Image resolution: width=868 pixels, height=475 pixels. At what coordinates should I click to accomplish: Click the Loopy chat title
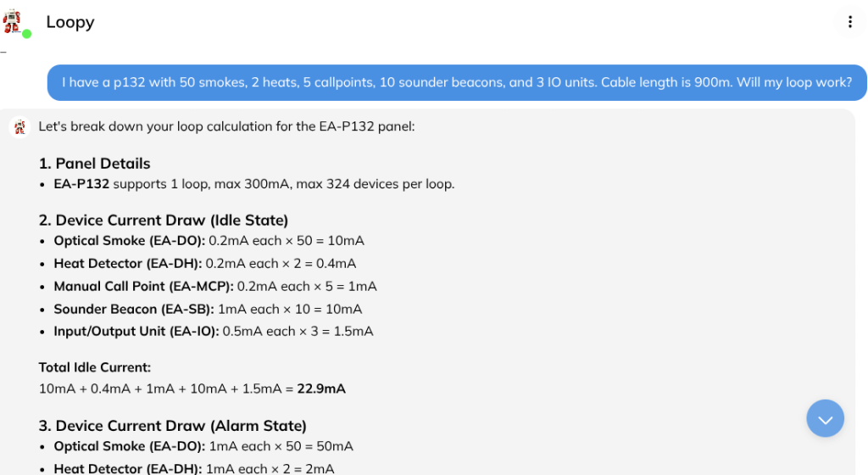point(70,22)
